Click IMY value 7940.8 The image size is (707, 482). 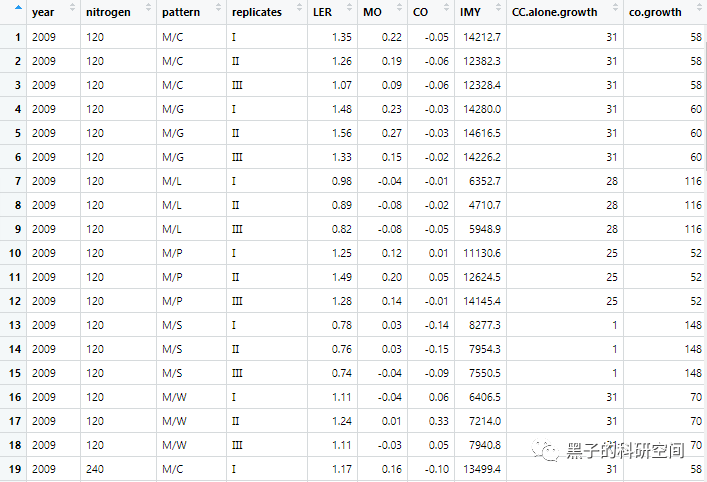click(x=485, y=445)
